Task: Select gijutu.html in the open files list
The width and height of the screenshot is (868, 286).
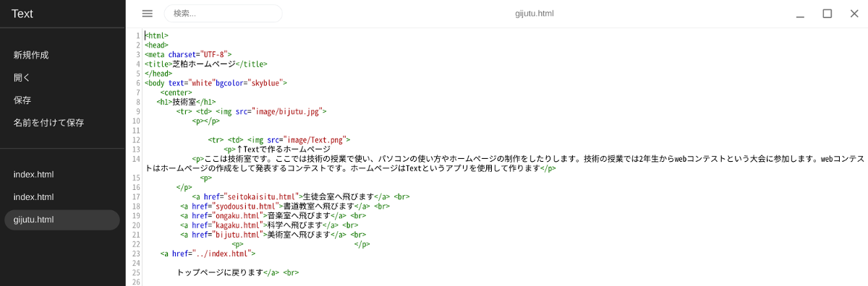Action: coord(62,220)
